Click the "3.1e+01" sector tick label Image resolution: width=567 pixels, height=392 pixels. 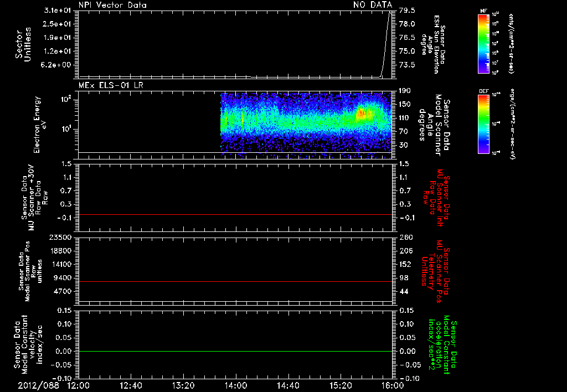(x=58, y=11)
